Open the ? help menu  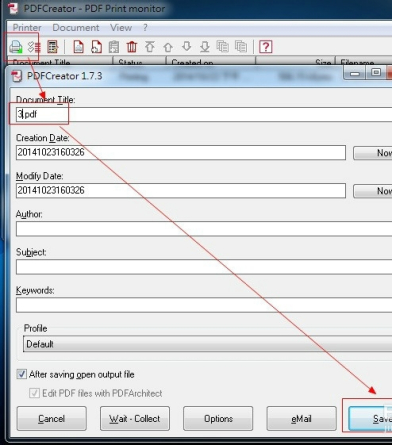[x=145, y=28]
